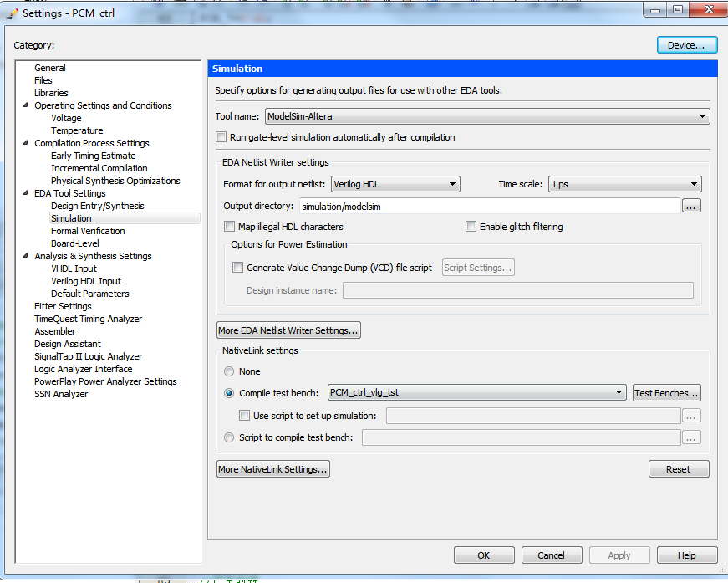Browse for the output directory
The height and width of the screenshot is (583, 728).
click(x=691, y=206)
